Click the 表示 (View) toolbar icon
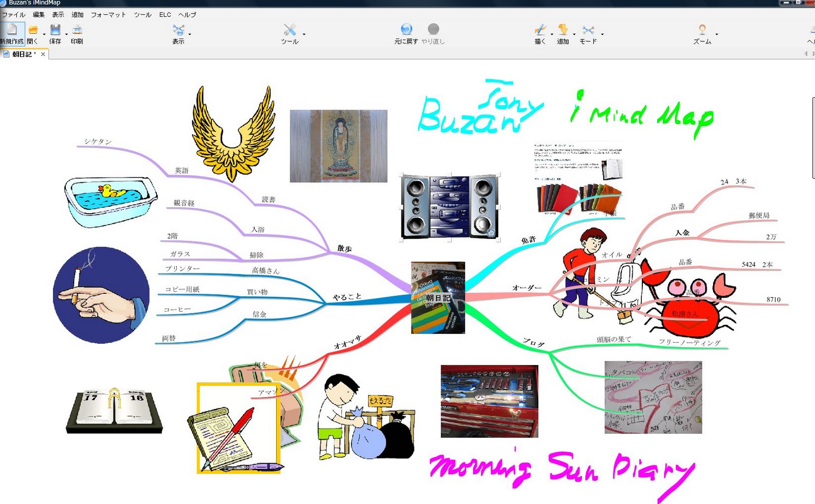Viewport: 815px width, 504px height. pyautogui.click(x=178, y=30)
